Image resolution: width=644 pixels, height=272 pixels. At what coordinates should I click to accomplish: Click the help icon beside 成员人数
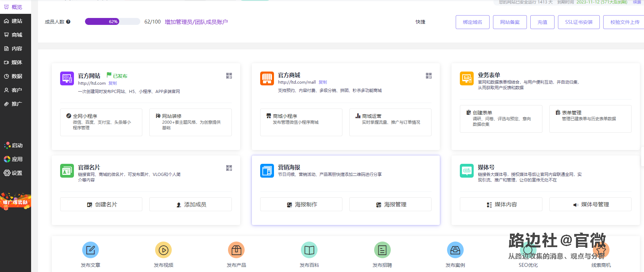(68, 22)
